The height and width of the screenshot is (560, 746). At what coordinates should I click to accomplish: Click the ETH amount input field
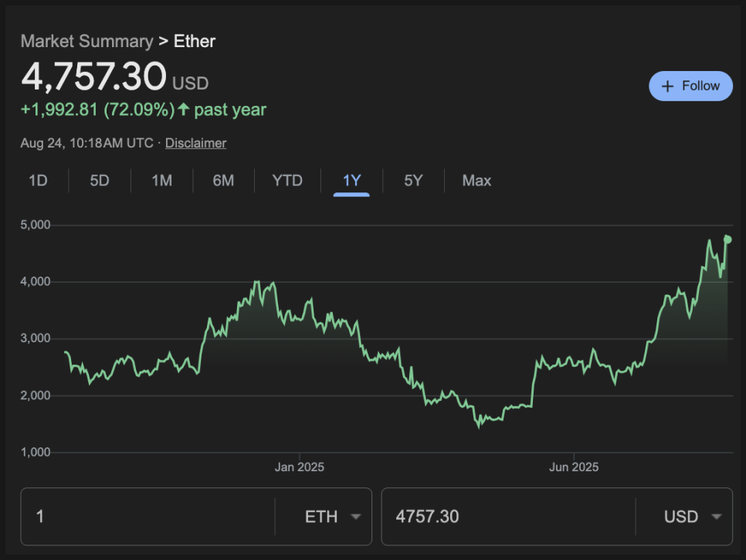click(148, 517)
